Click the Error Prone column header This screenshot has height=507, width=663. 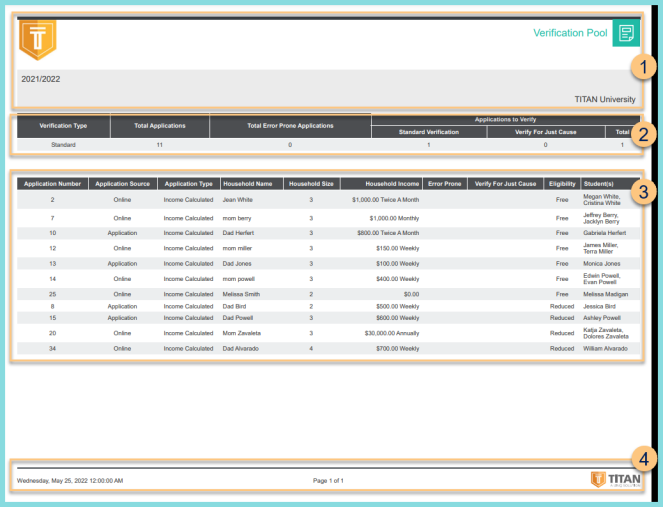click(x=445, y=184)
